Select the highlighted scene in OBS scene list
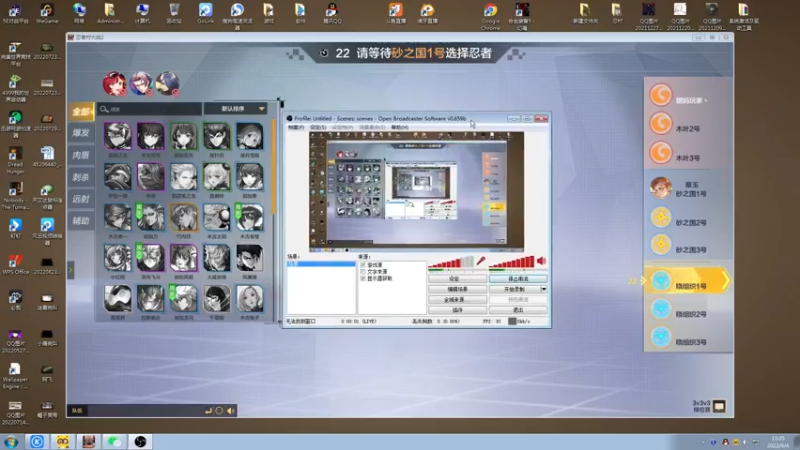The image size is (800, 450). pos(321,264)
